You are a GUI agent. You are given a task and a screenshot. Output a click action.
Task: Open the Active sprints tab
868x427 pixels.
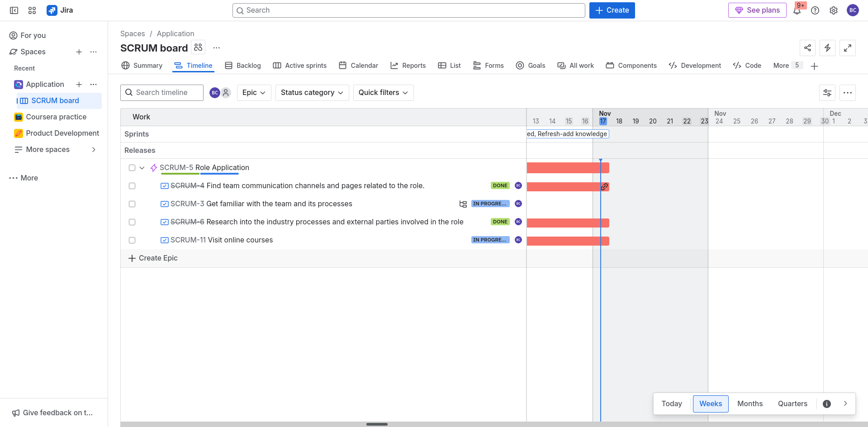299,66
